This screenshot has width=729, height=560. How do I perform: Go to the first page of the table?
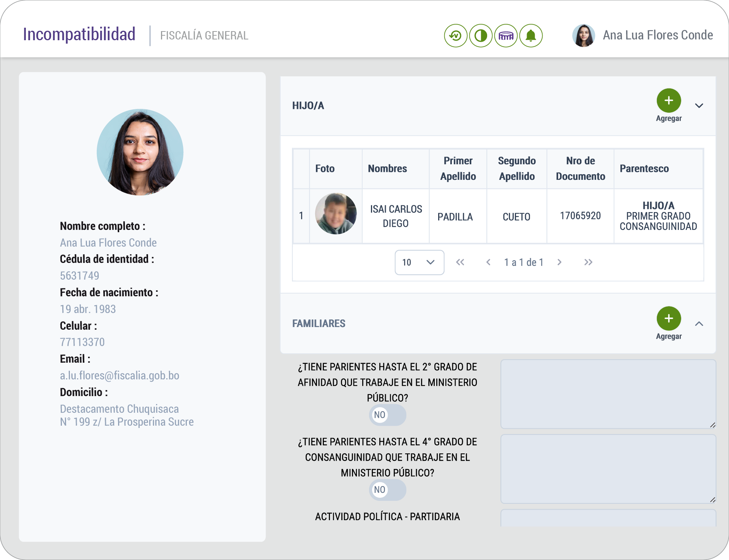pyautogui.click(x=460, y=262)
